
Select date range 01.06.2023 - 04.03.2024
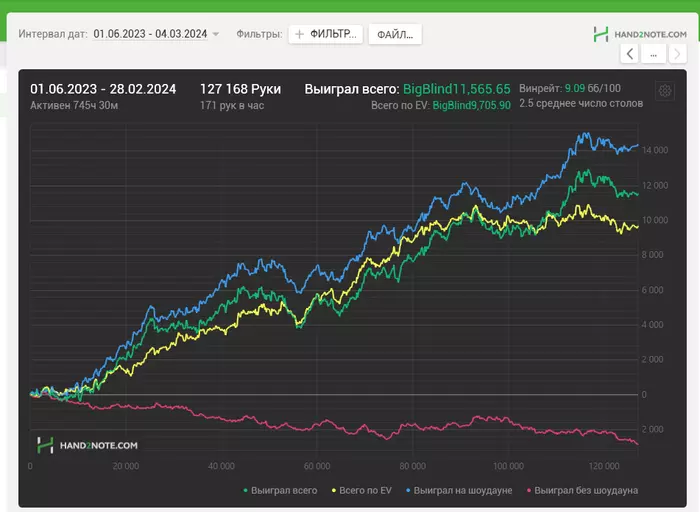pos(150,34)
